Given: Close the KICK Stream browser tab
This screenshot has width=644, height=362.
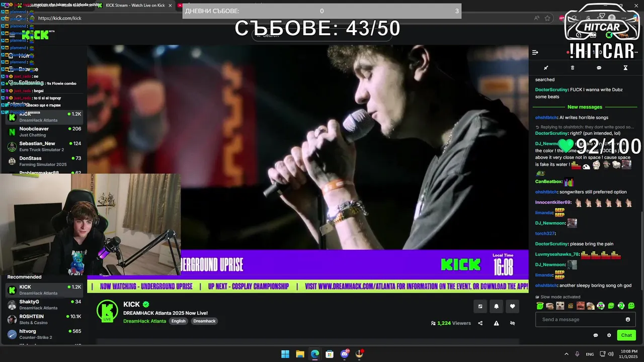Looking at the screenshot, I should pos(170,6).
